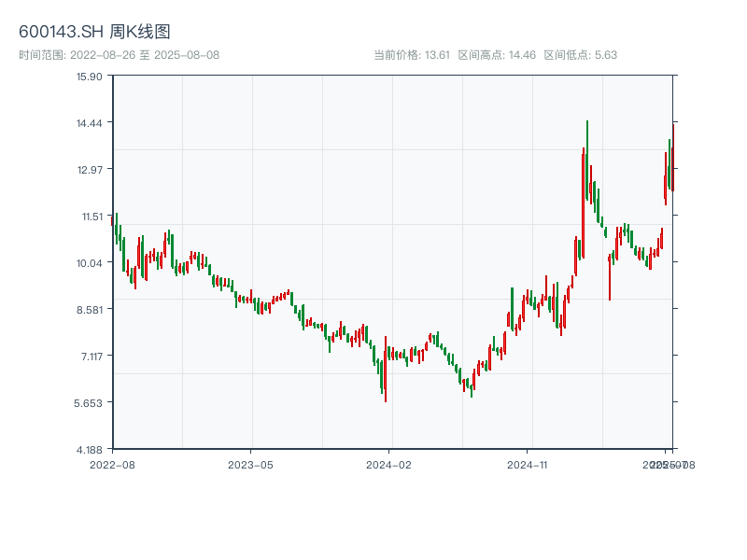Click the current price value 当前价格: 13.61
This screenshot has width=747, height=560.
click(x=412, y=55)
